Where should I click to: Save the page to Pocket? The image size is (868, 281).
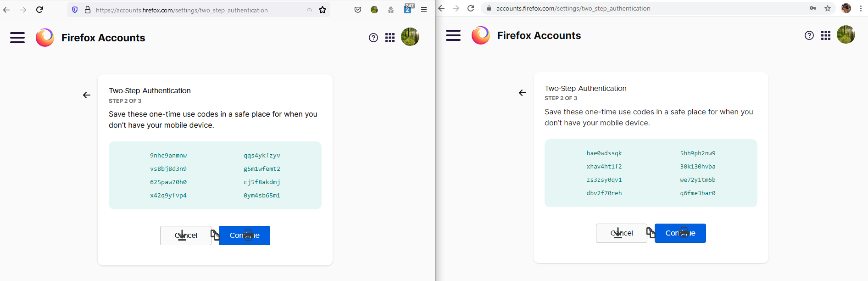click(357, 10)
